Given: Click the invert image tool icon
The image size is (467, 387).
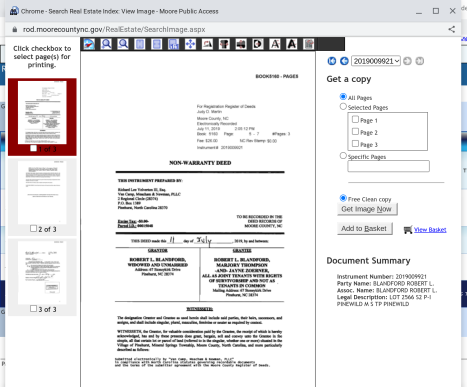Looking at the screenshot, I should (x=258, y=44).
